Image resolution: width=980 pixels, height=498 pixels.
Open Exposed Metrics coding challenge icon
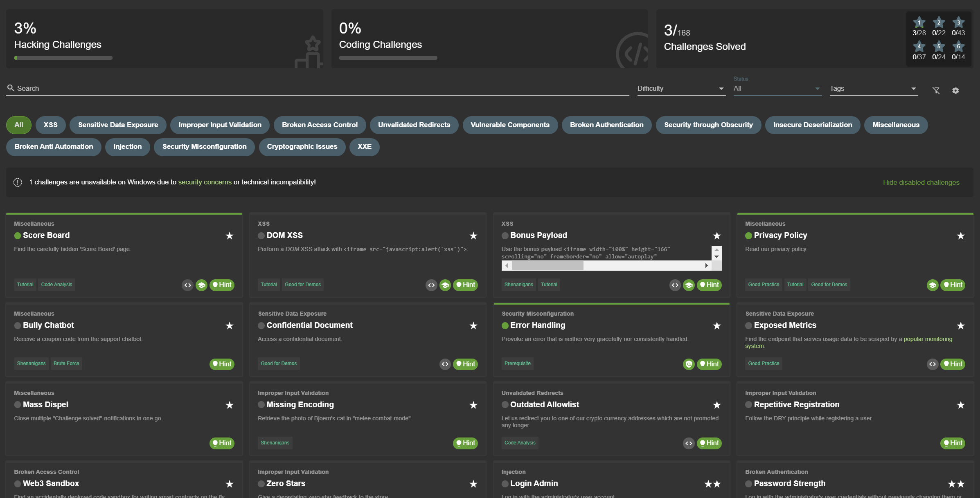(932, 364)
